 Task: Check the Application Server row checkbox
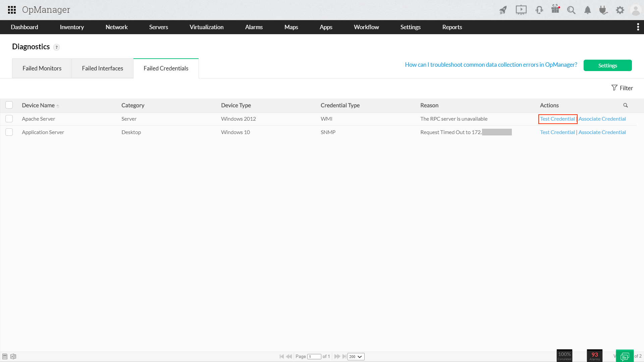9,132
